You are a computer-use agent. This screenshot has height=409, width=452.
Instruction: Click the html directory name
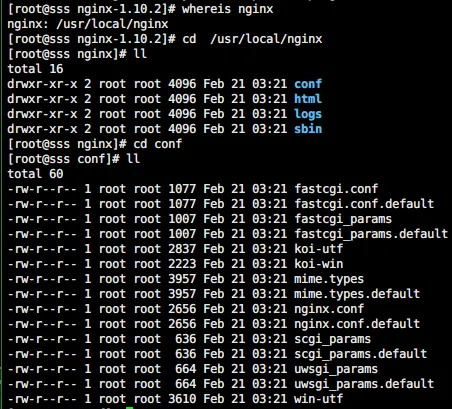coord(308,99)
